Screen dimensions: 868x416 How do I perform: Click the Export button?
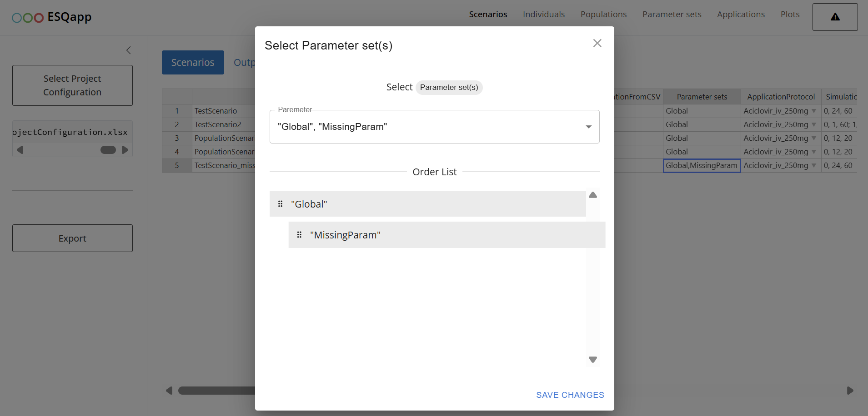[72, 238]
